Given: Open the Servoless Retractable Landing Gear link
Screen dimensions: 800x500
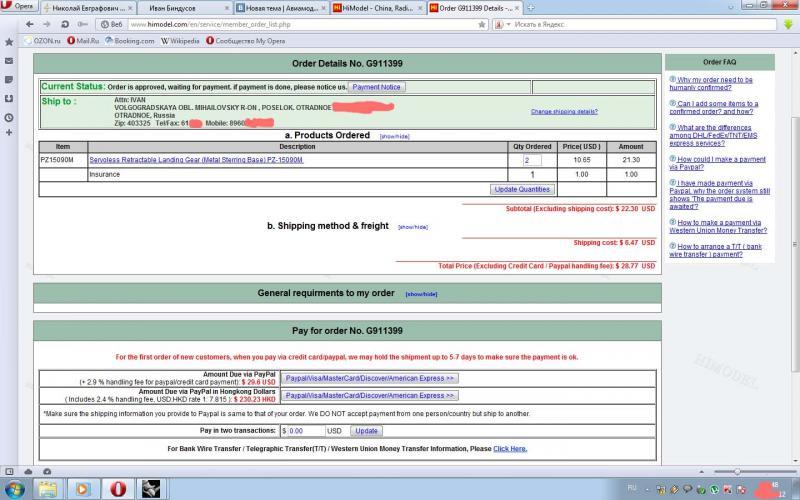Looking at the screenshot, I should click(x=196, y=160).
